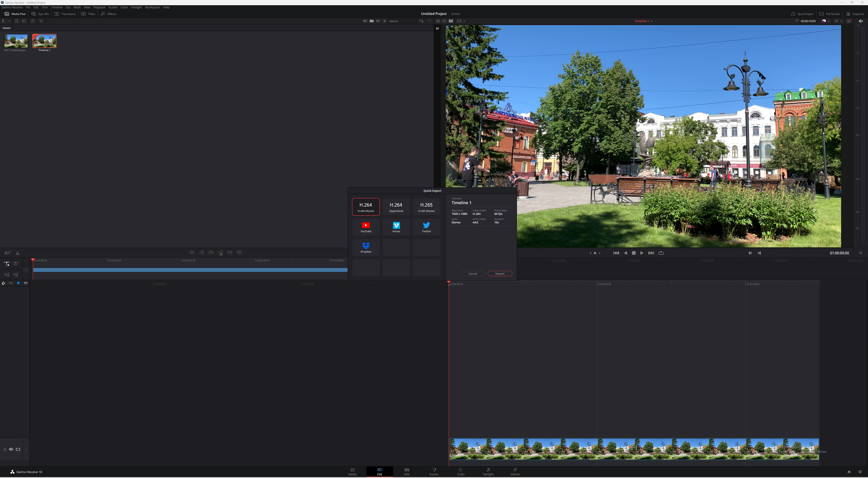Switch media pool to list view
The height and width of the screenshot is (478, 868).
384,21
